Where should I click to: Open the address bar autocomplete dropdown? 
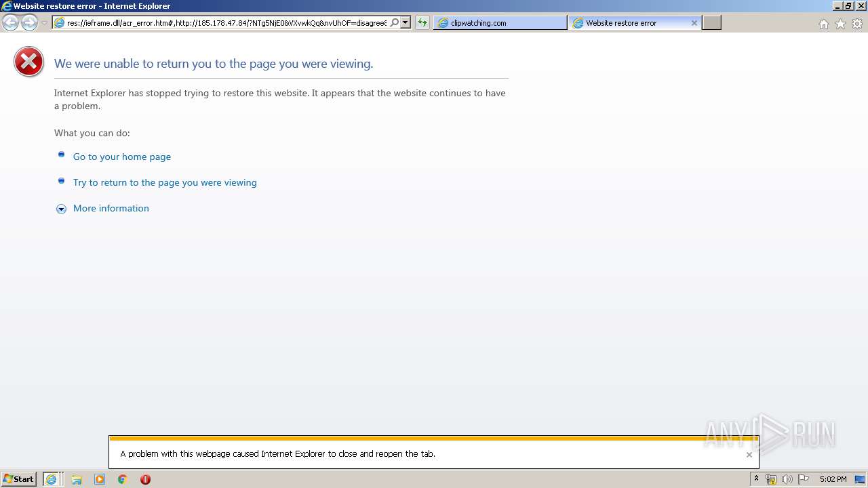(406, 22)
